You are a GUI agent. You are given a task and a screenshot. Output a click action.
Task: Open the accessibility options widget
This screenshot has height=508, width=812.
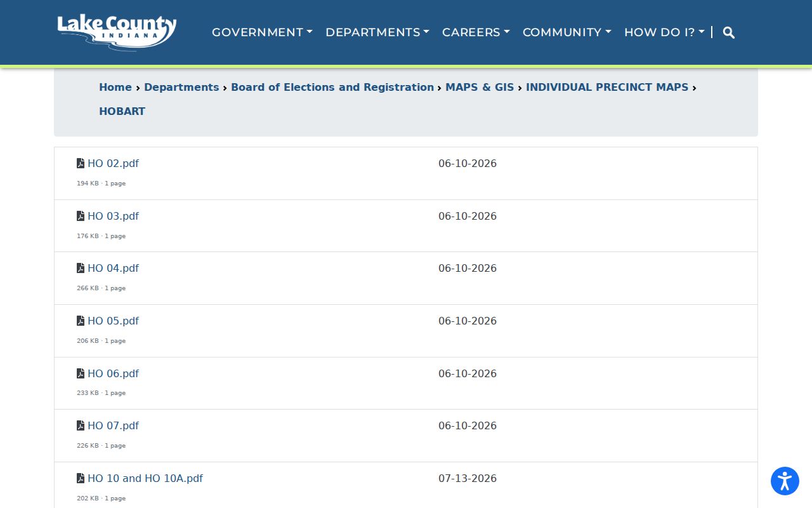(785, 481)
